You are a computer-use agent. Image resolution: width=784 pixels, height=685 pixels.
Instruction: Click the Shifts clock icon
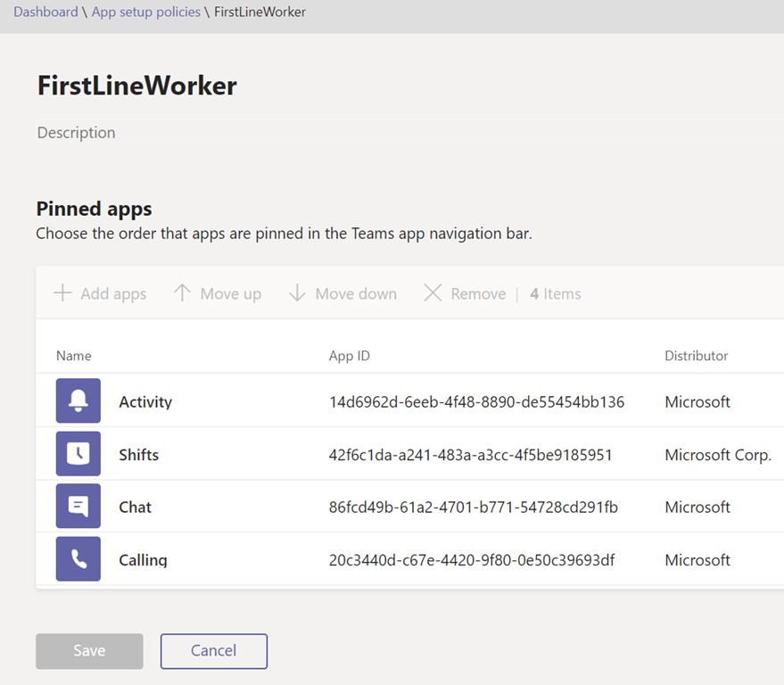tap(78, 454)
